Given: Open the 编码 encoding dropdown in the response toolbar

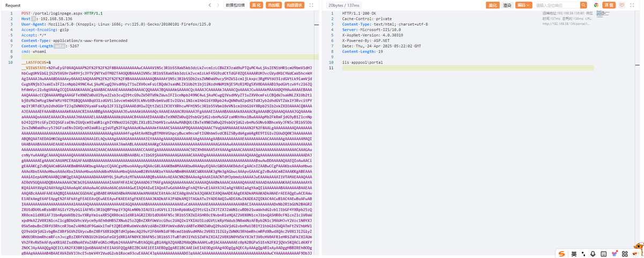Looking at the screenshot, I should [x=524, y=5].
